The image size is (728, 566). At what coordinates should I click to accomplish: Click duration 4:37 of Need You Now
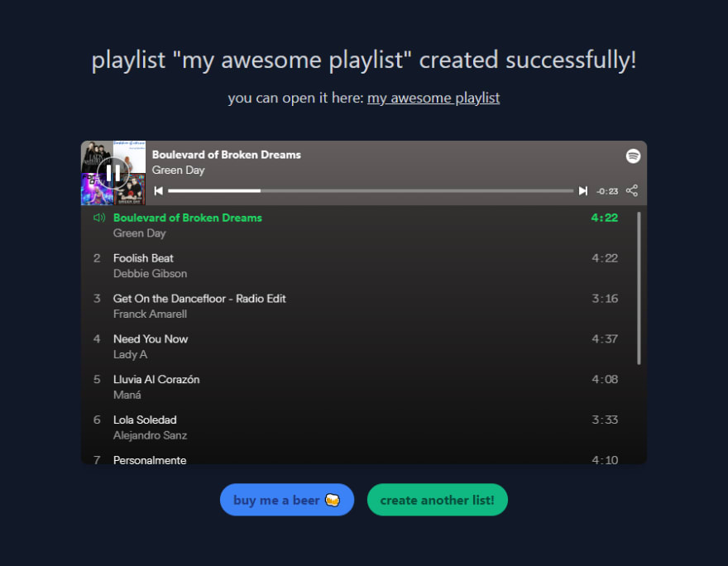605,339
